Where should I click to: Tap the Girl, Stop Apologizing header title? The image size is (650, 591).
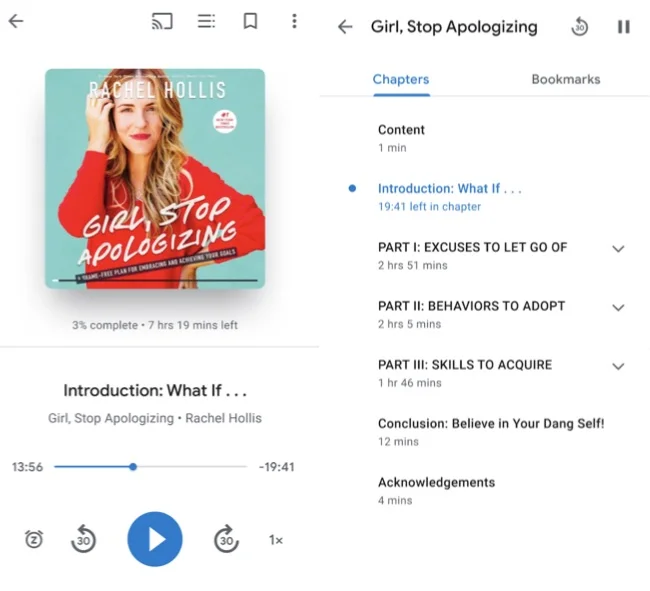[x=454, y=27]
